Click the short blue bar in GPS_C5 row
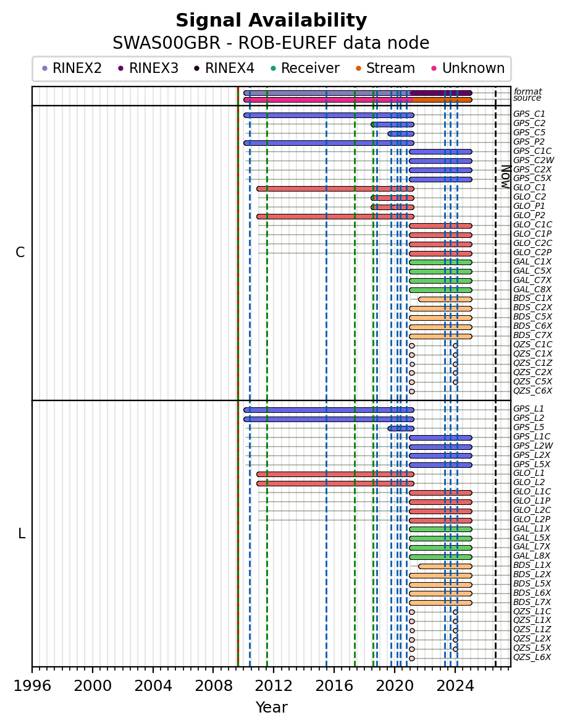Image resolution: width=567 pixels, height=728 pixels. coord(401,133)
